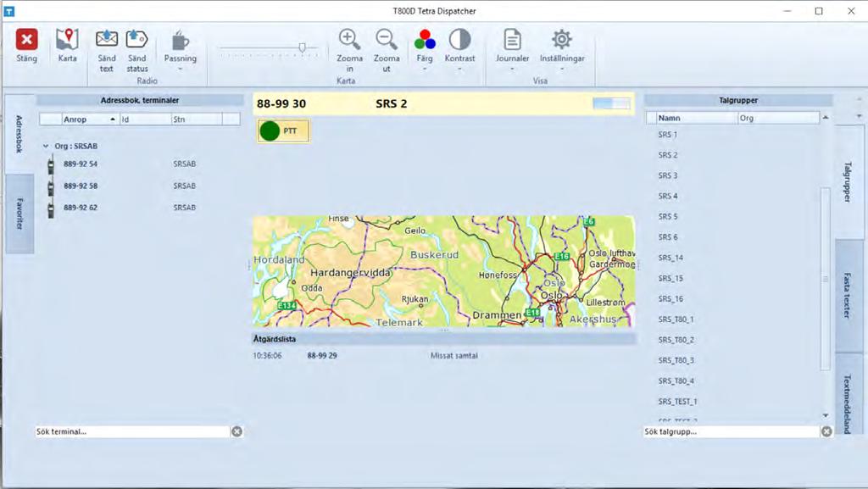Open the Journaler dropdown arrow
The width and height of the screenshot is (868, 489).
click(x=512, y=69)
